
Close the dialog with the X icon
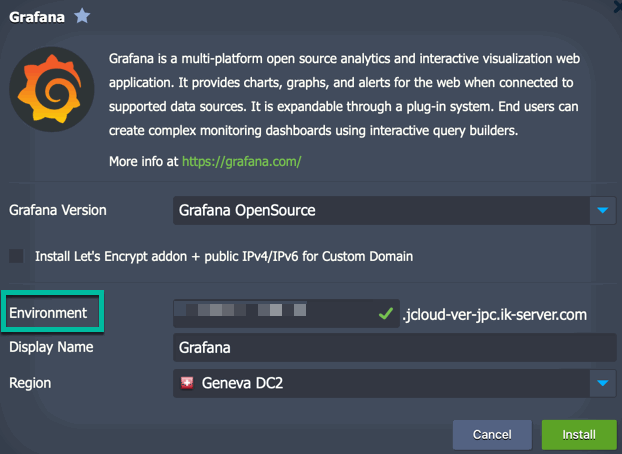pyautogui.click(x=618, y=6)
